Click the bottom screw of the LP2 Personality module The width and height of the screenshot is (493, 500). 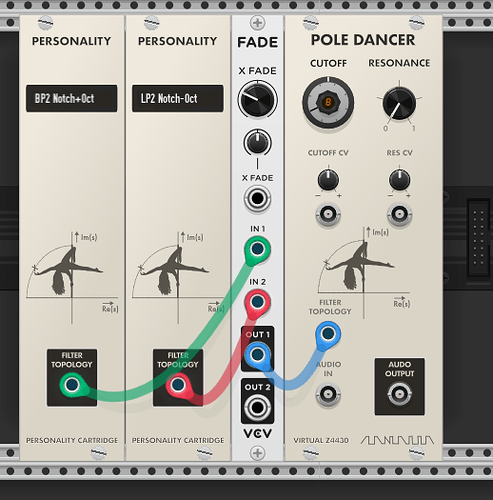pos(204,453)
